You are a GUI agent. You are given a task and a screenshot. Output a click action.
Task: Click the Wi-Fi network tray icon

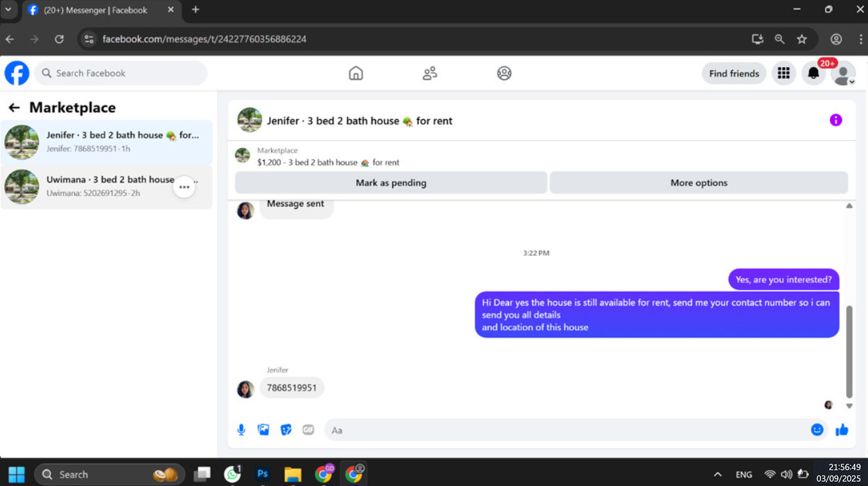click(770, 475)
